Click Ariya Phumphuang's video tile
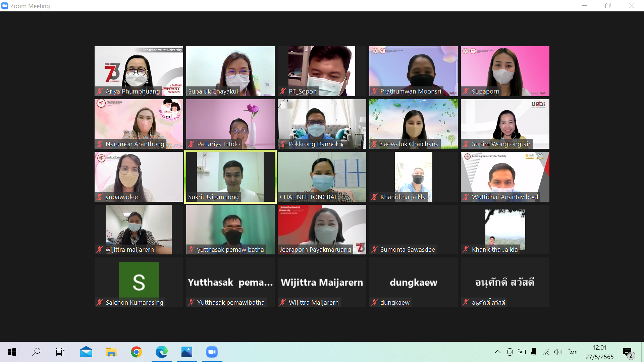This screenshot has width=644, height=362. 139,69
